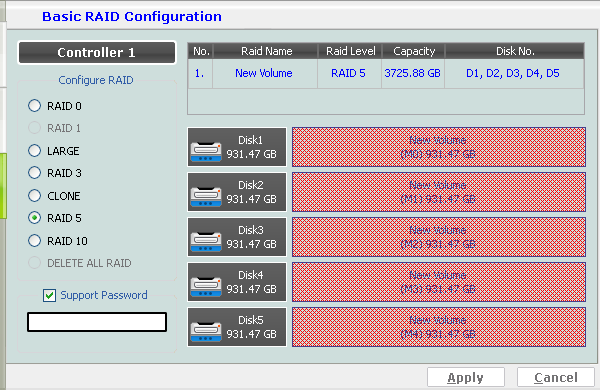Click the 'Disk No.' column header
The width and height of the screenshot is (600, 390).
point(515,51)
